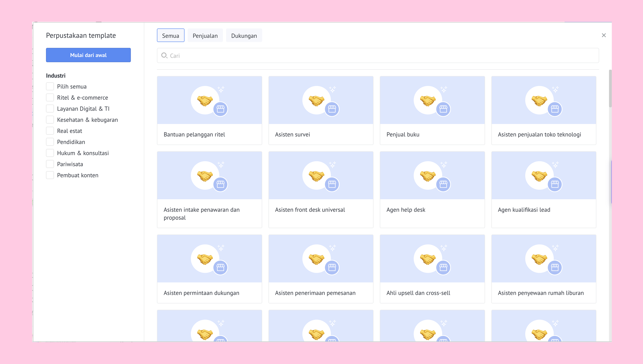Click the handshake icon on Penjual buku template
643x364 pixels.
[x=427, y=101]
